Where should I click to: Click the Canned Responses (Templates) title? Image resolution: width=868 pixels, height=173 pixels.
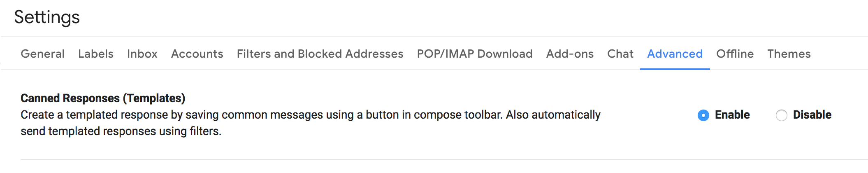[103, 98]
